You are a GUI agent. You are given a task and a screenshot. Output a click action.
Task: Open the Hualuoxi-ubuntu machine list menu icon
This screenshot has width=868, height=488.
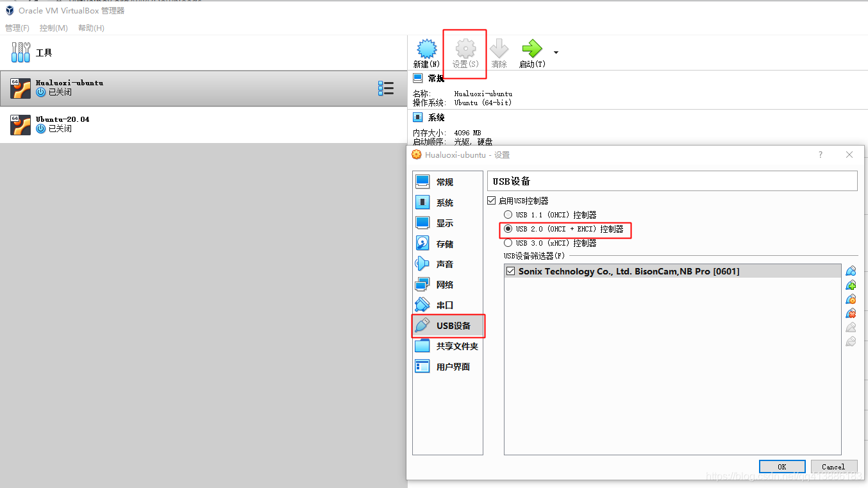pyautogui.click(x=385, y=88)
